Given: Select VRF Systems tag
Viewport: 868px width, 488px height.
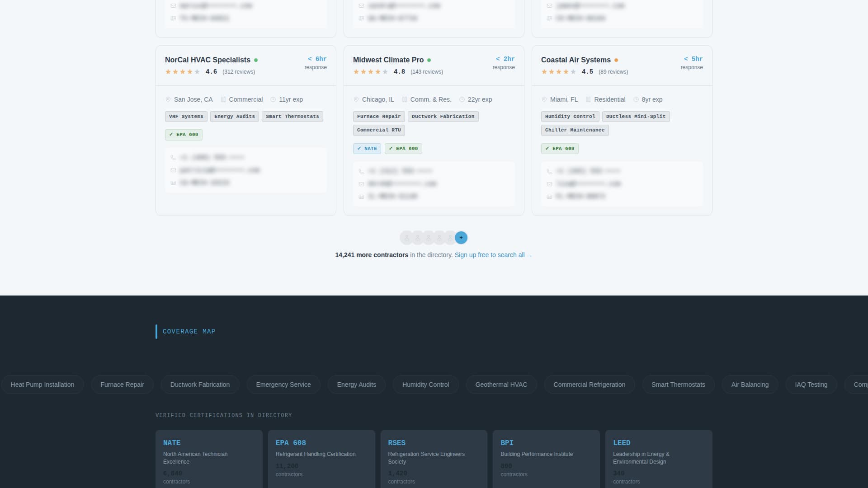Looking at the screenshot, I should coord(186,117).
